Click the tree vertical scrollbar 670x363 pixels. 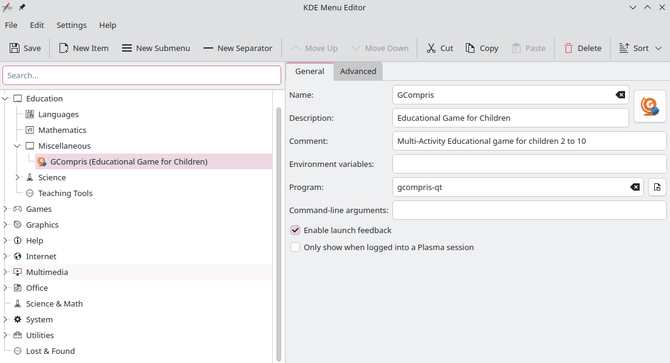(279, 234)
